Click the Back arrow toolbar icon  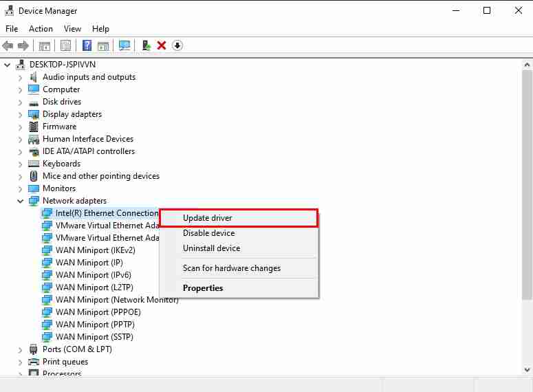click(x=8, y=45)
